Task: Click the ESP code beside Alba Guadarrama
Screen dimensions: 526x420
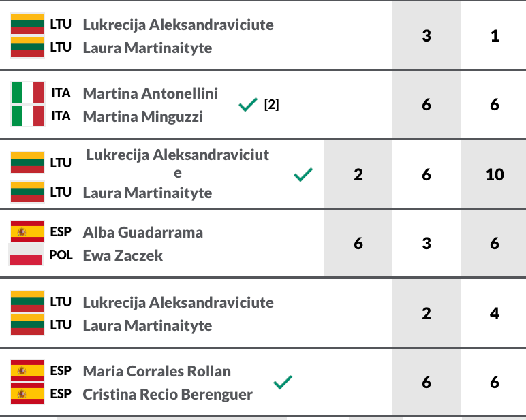Action: 61,232
